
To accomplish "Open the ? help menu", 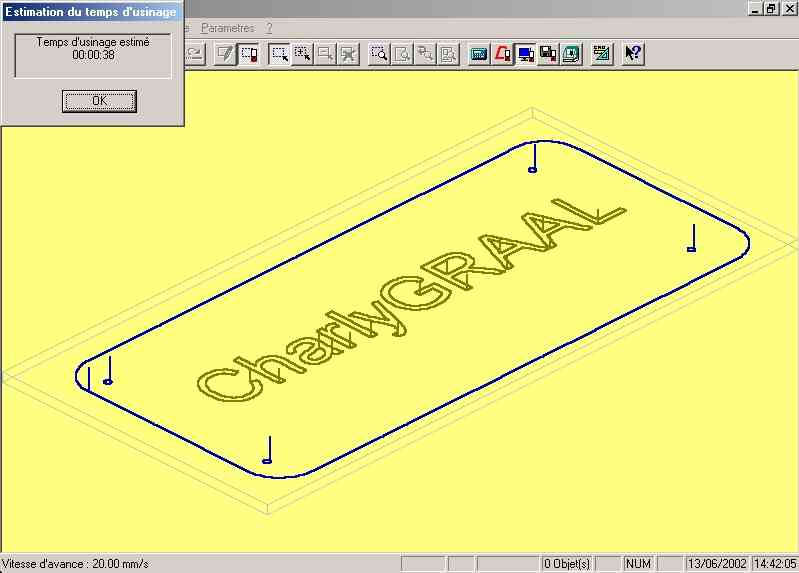I will (269, 28).
